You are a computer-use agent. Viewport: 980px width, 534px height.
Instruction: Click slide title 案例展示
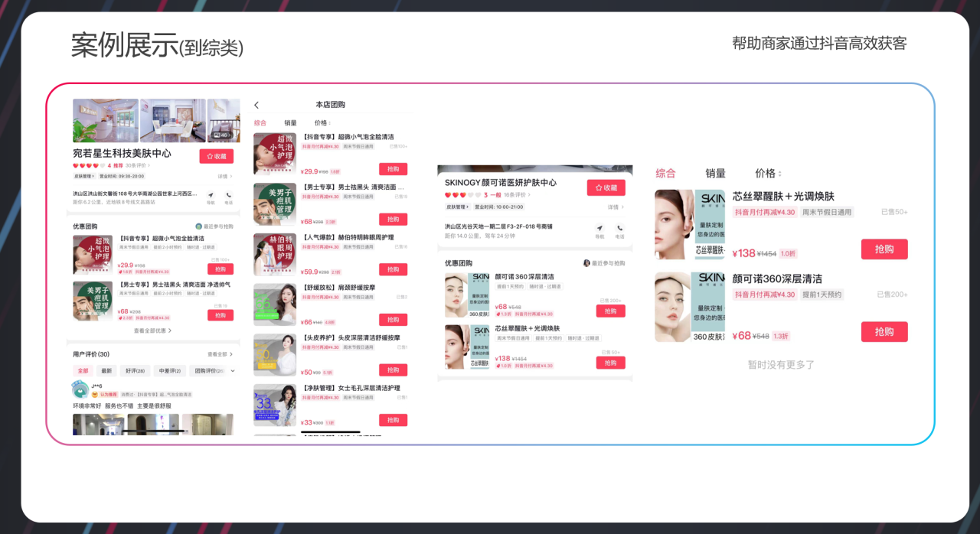[125, 45]
